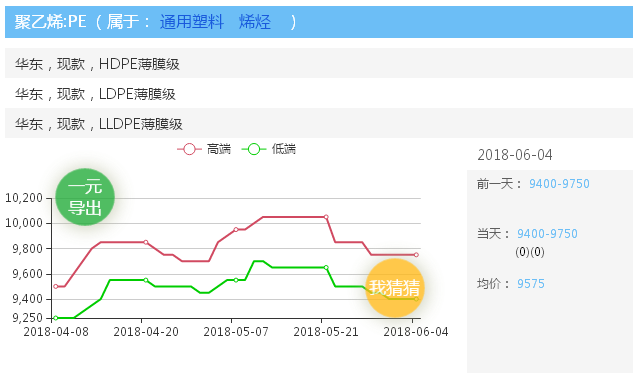Select row 华东，现款，HDPE薄膜级

pyautogui.click(x=319, y=63)
